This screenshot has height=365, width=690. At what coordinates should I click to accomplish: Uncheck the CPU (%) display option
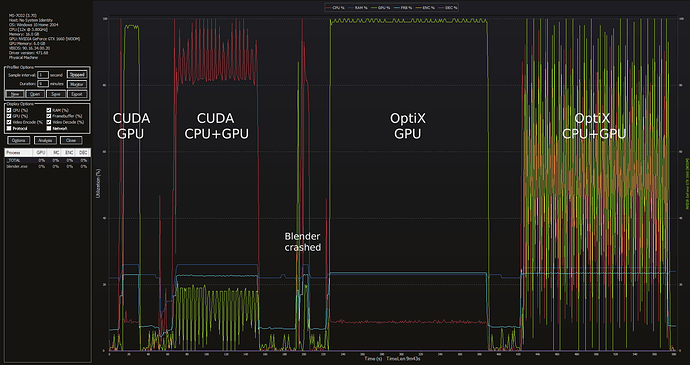coord(9,110)
